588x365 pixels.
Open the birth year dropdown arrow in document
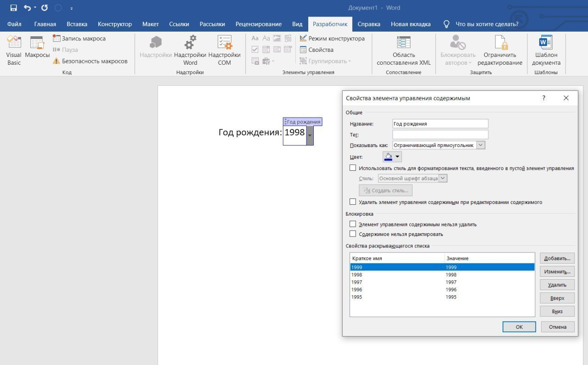point(310,135)
